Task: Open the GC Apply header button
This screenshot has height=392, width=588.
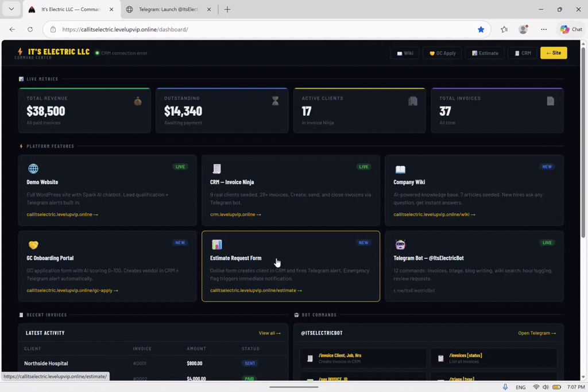Action: click(443, 53)
